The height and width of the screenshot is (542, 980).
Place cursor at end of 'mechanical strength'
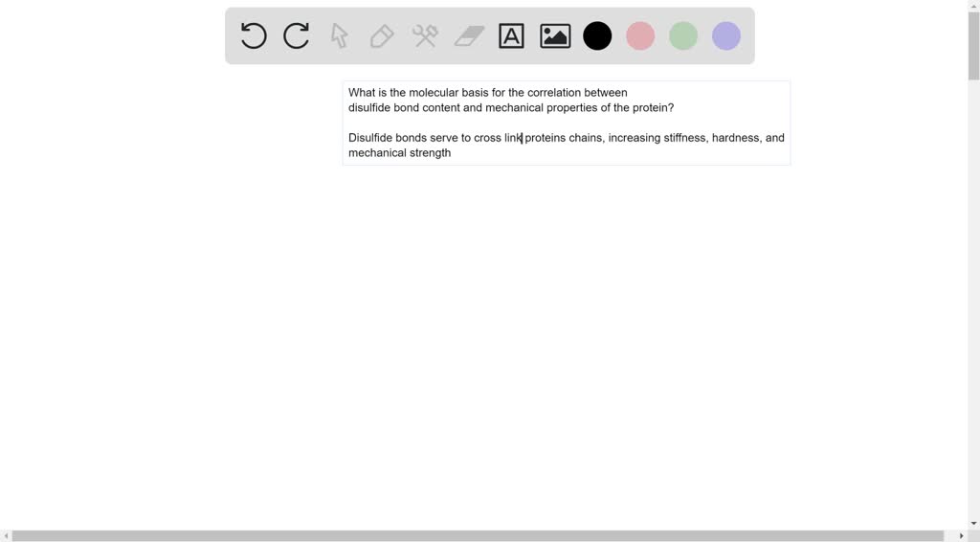(452, 153)
